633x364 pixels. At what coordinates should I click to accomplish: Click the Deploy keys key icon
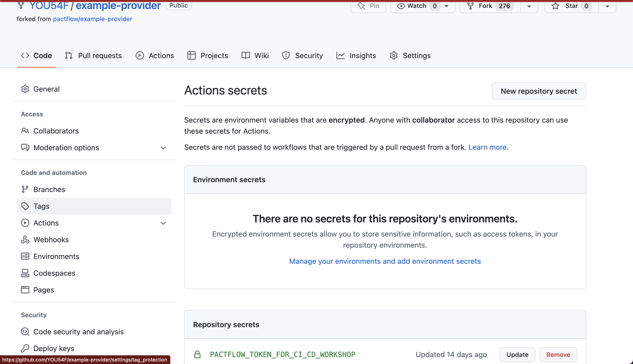click(25, 348)
